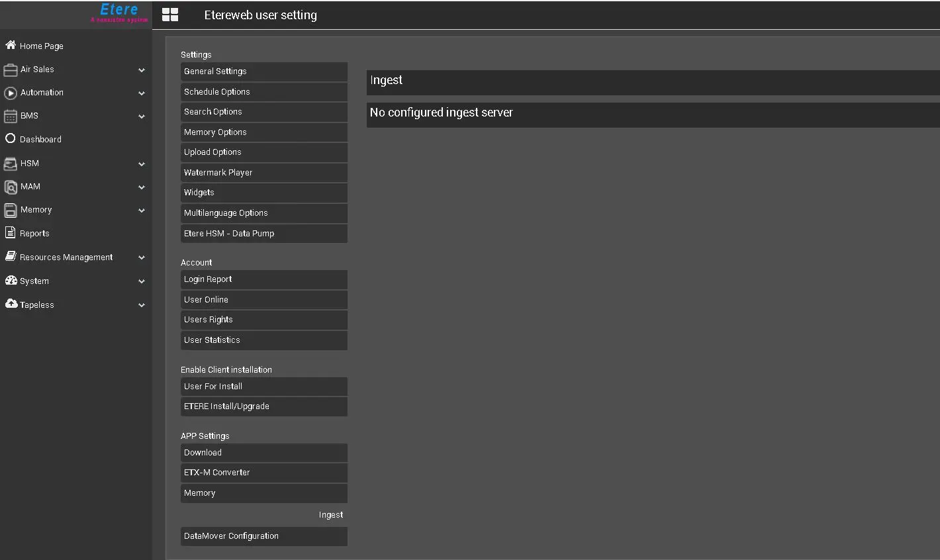Screen dimensions: 940x560
Task: Select Watermark Player settings
Action: tap(263, 173)
